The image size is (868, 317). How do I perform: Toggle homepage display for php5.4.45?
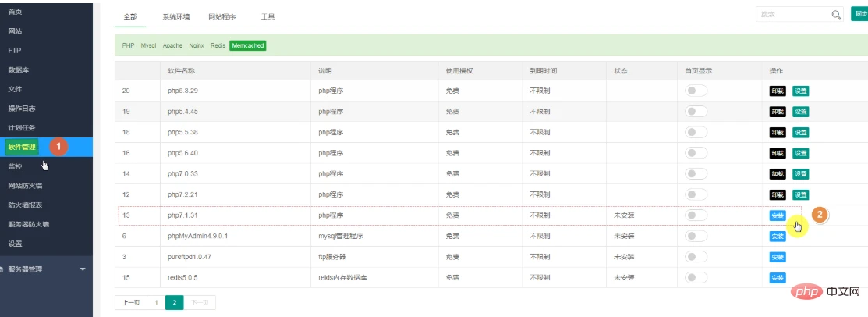pos(696,112)
